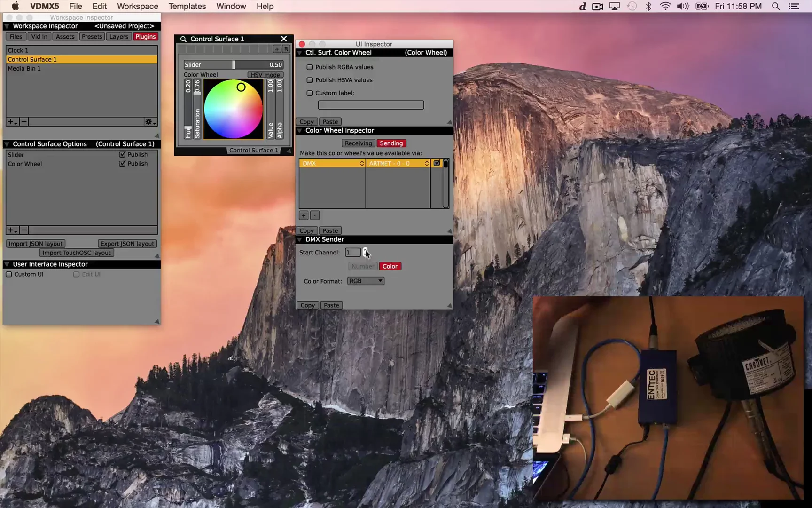The image size is (812, 508).
Task: Open the Workspace menu
Action: (x=137, y=6)
